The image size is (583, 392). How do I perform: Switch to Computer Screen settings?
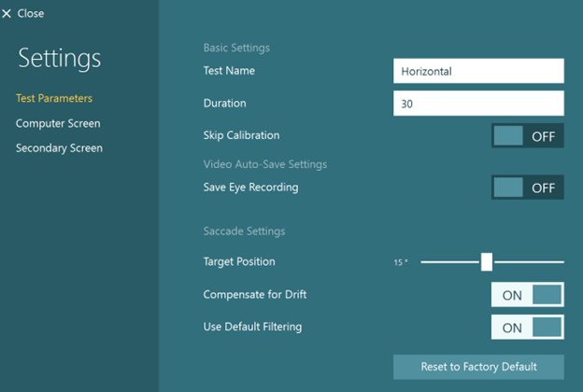point(58,123)
